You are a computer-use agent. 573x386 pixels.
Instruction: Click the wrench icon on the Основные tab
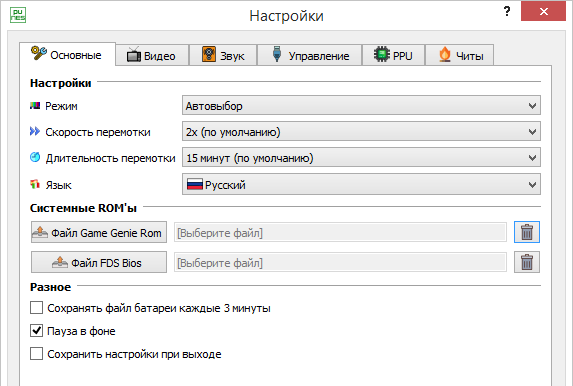tap(38, 53)
